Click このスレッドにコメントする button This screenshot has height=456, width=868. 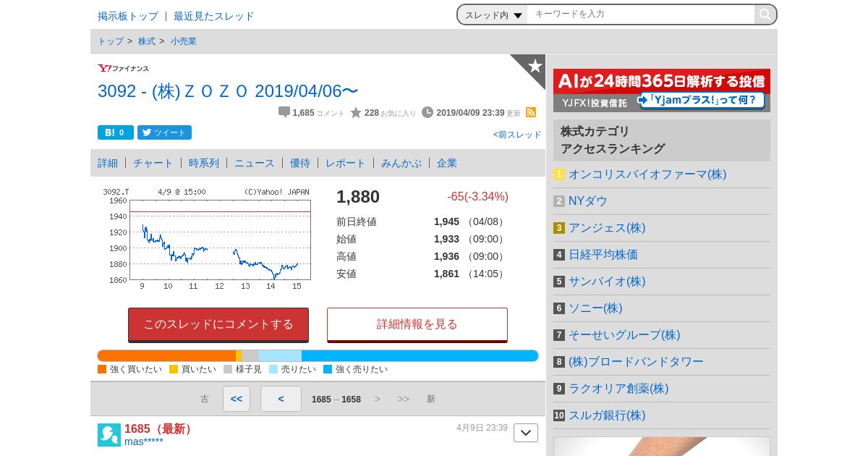218,324
